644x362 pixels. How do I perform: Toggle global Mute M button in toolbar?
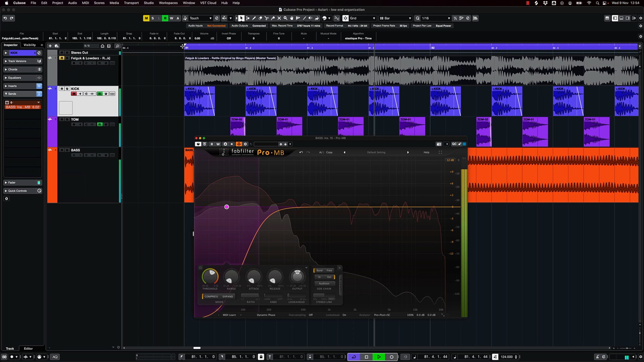click(x=146, y=18)
